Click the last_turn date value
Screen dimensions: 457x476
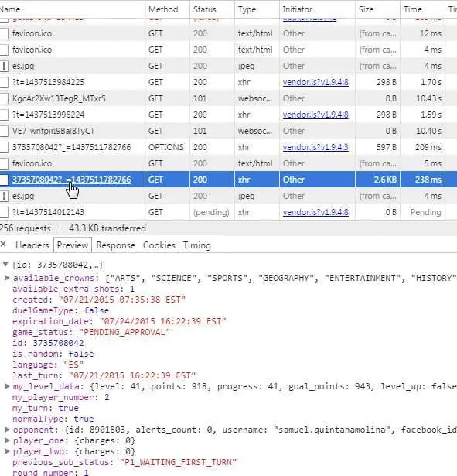point(132,375)
